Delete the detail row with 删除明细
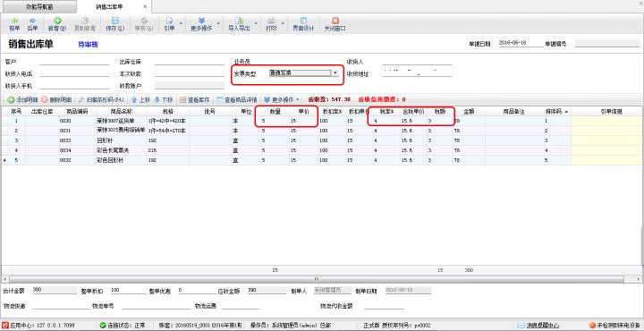 coord(56,99)
